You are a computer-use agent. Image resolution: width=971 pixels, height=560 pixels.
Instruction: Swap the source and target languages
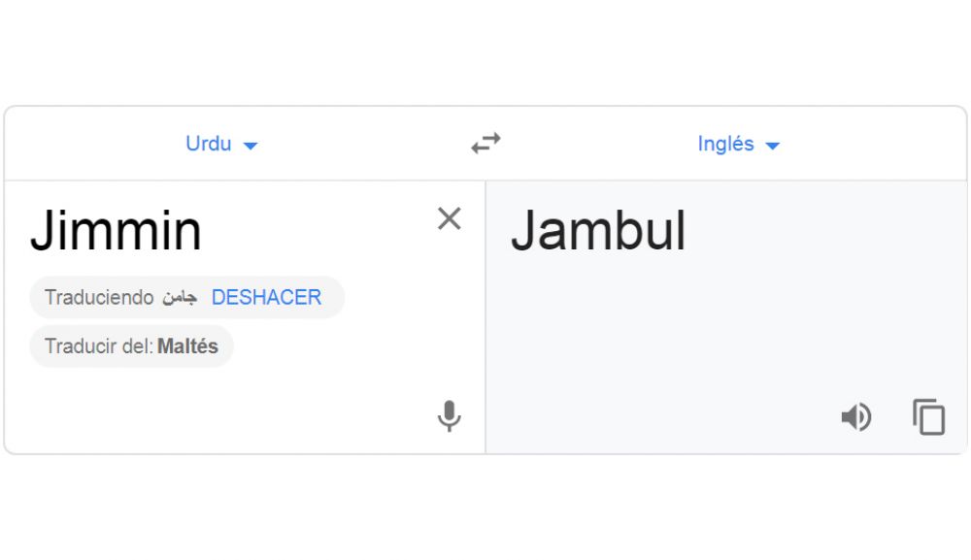coord(485,144)
